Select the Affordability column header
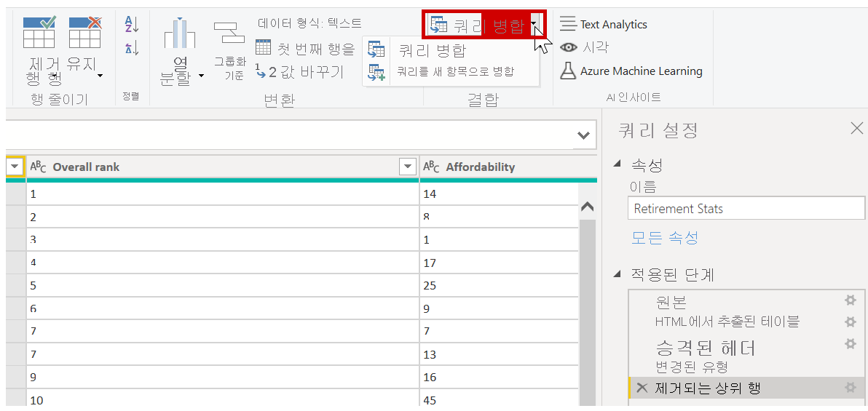The image size is (868, 411). tap(508, 167)
